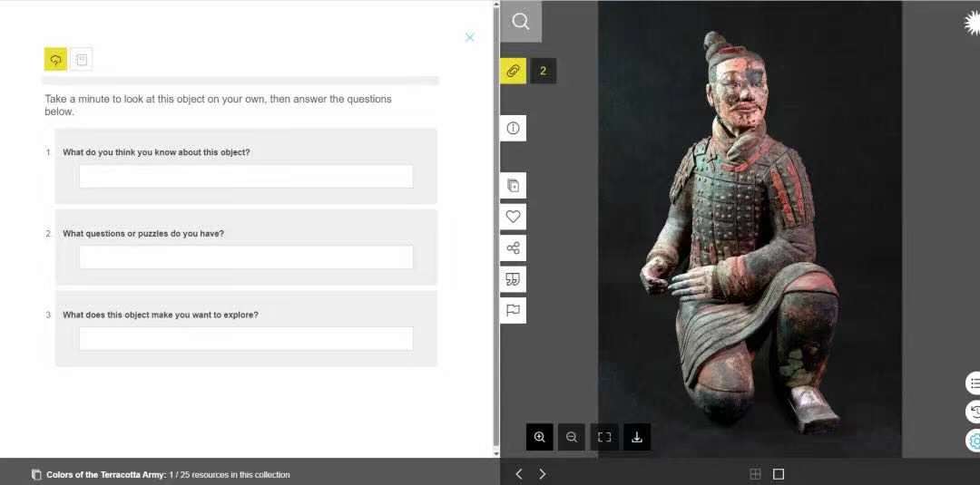Click the left panel vertical scrollbar
This screenshot has height=485, width=980.
pos(496,228)
